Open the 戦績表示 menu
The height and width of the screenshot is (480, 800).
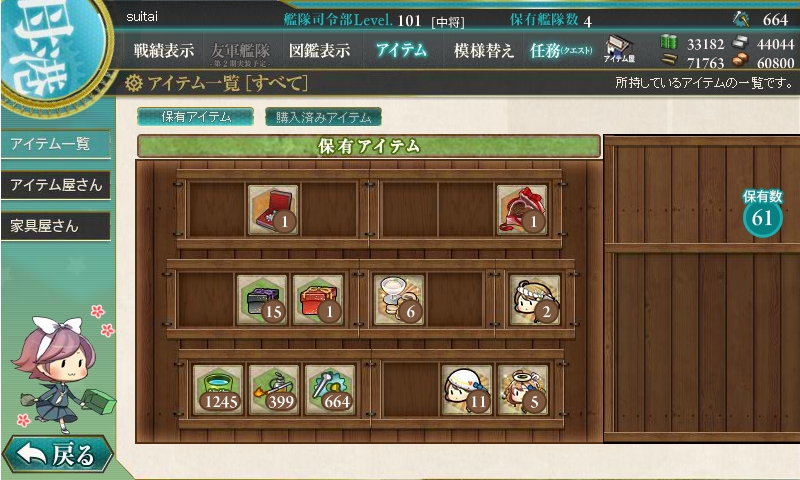[x=164, y=50]
